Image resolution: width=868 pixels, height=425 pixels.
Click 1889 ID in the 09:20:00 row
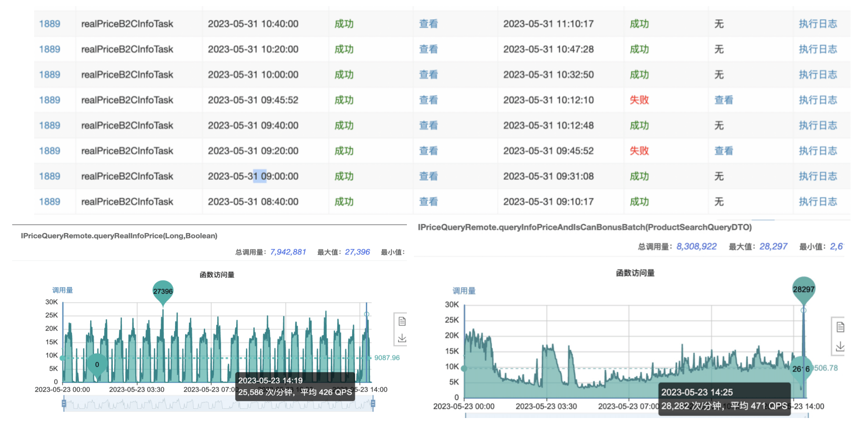(x=49, y=150)
